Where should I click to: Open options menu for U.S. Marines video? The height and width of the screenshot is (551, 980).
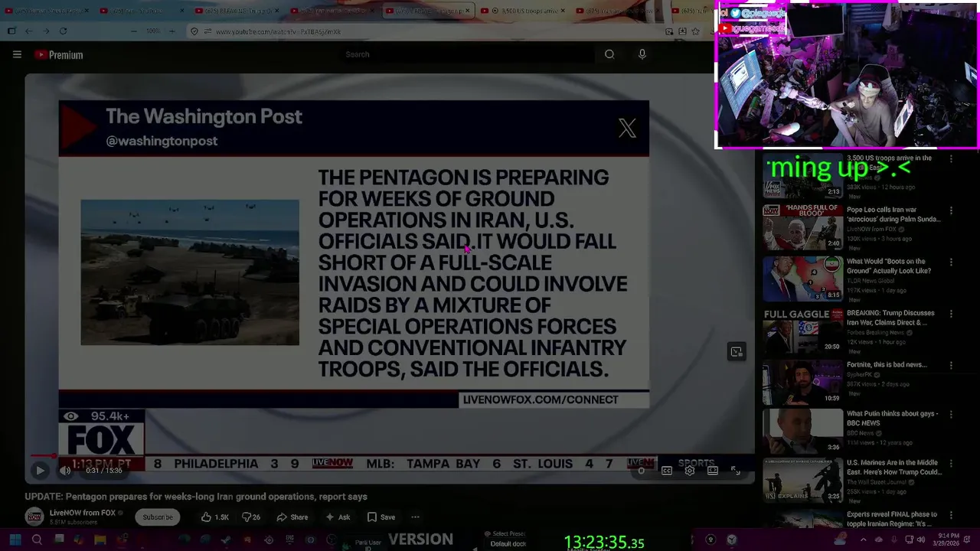coord(951,464)
